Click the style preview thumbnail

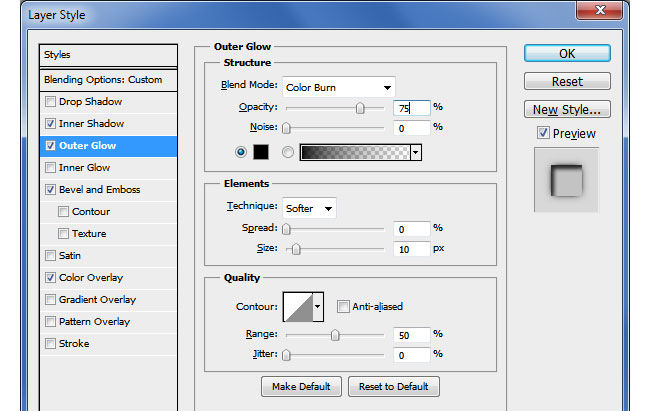[566, 180]
